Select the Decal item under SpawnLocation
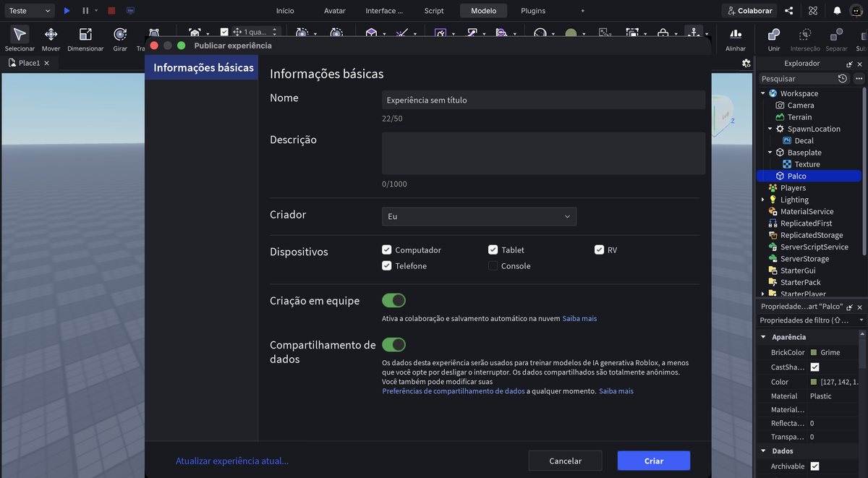This screenshot has height=478, width=868. [804, 140]
